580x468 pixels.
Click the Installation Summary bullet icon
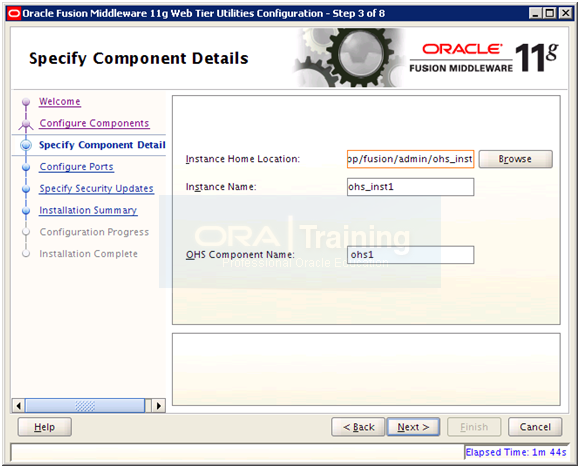click(26, 211)
